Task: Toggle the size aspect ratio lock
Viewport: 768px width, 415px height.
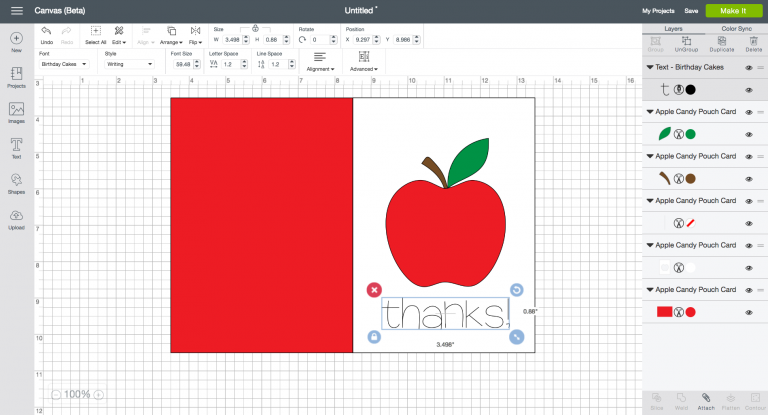Action: point(255,28)
